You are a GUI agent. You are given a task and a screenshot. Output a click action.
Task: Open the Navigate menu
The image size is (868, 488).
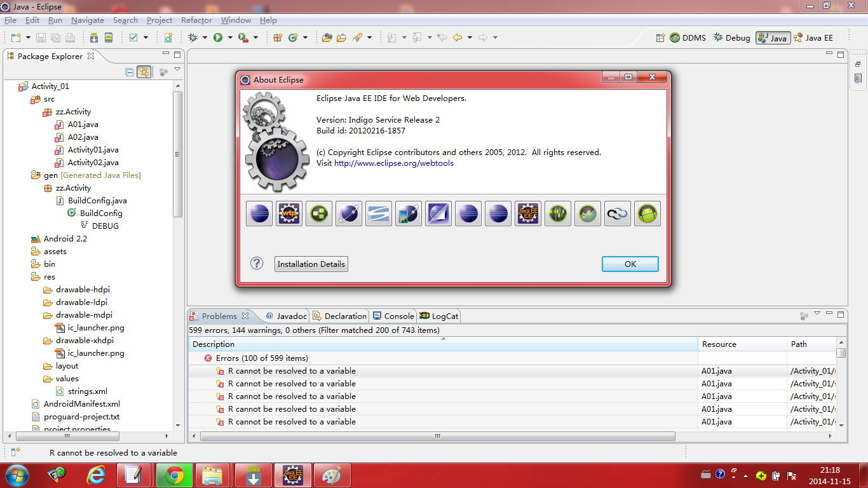click(x=88, y=20)
